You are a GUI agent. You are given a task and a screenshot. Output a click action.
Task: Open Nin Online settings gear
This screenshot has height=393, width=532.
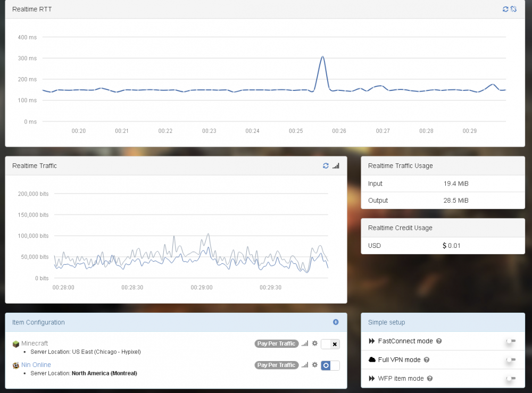click(x=314, y=365)
